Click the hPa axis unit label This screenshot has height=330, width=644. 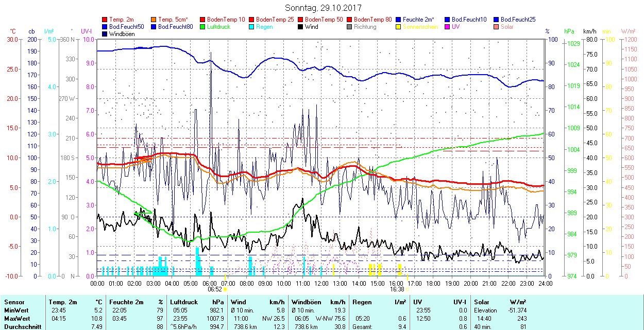pos(569,31)
